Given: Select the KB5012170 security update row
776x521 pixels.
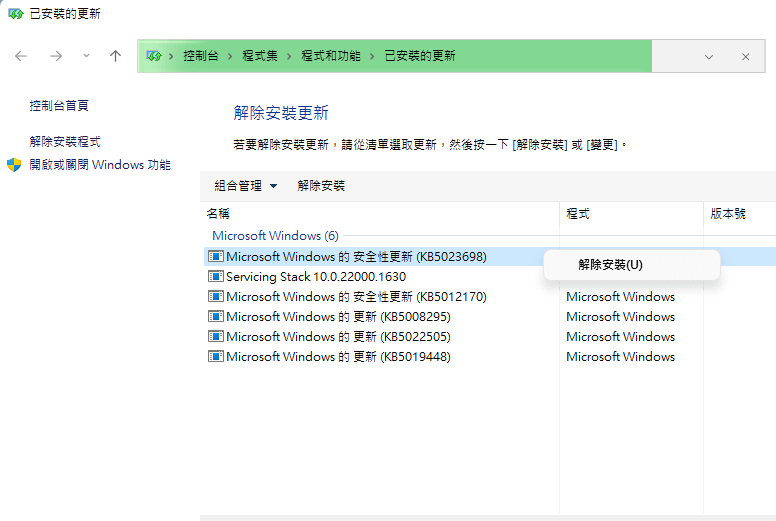Looking at the screenshot, I should coord(490,296).
